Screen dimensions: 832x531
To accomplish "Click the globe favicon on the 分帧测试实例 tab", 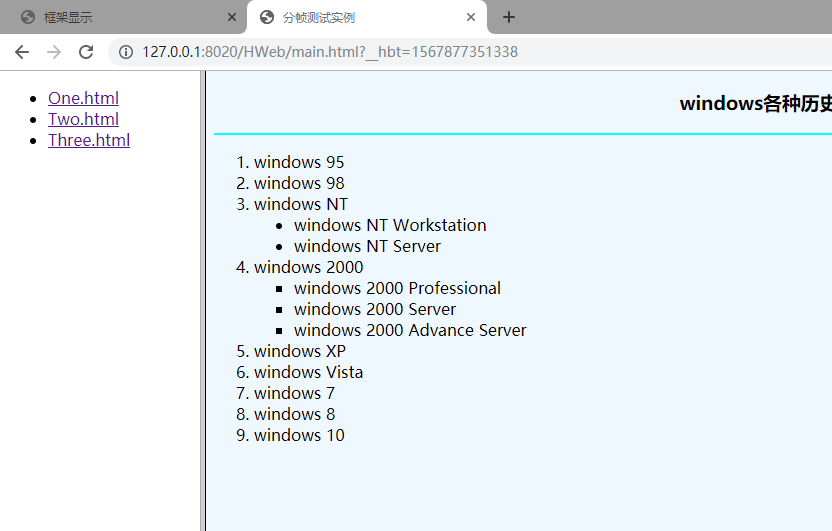I will [x=266, y=17].
